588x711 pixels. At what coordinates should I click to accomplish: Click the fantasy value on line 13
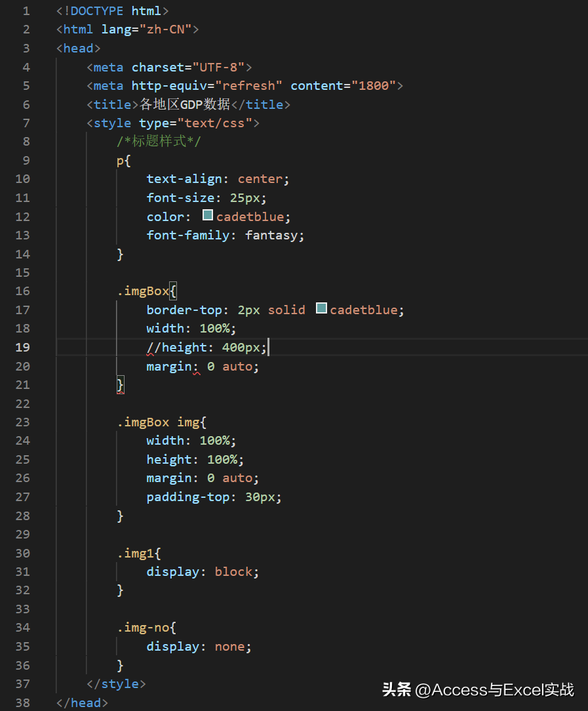click(x=271, y=235)
